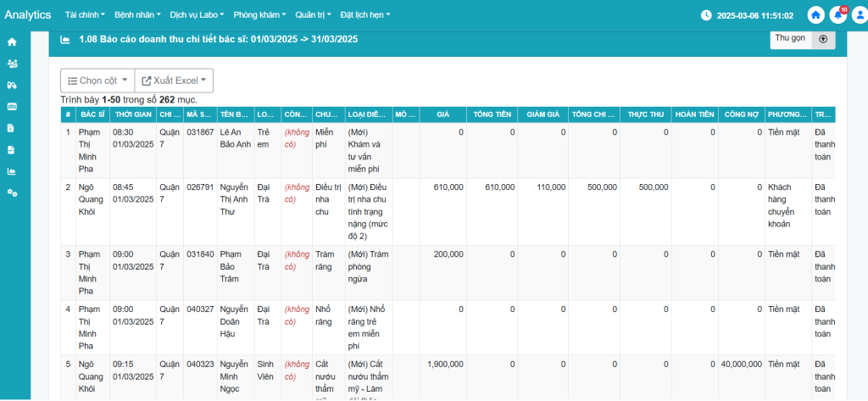Click the invoice dollar file icon in sidebar

(12, 128)
